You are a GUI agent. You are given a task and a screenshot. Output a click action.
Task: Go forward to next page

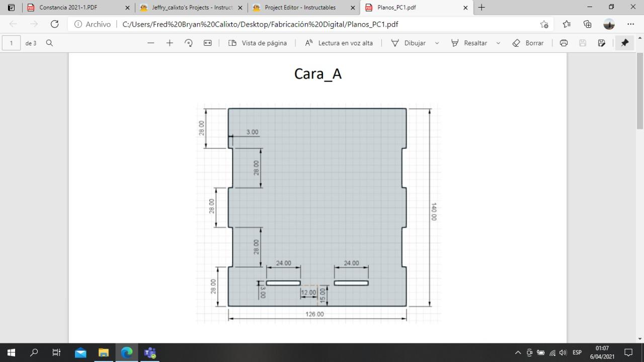point(34,24)
